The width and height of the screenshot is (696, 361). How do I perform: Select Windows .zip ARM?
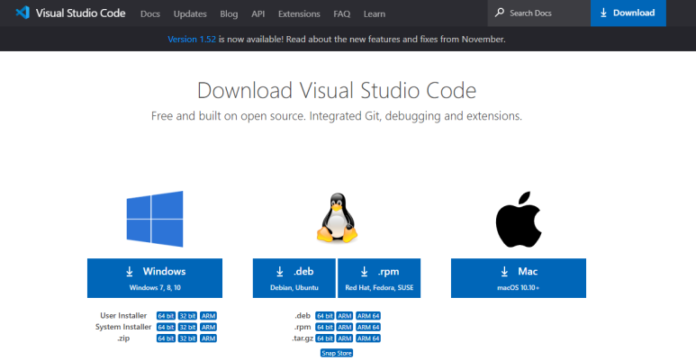coord(208,338)
